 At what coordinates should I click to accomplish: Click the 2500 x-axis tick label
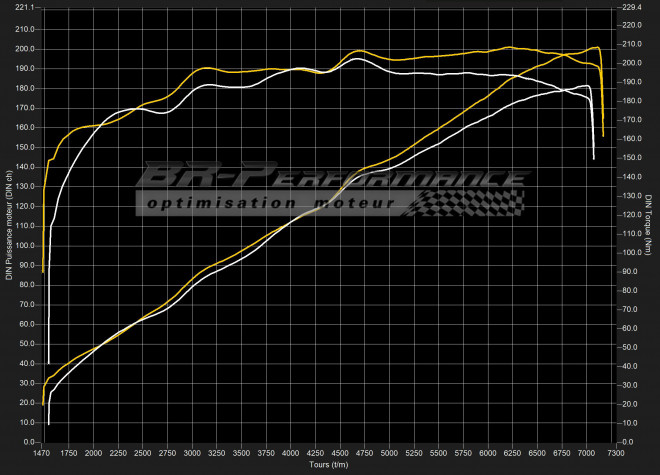(x=143, y=453)
